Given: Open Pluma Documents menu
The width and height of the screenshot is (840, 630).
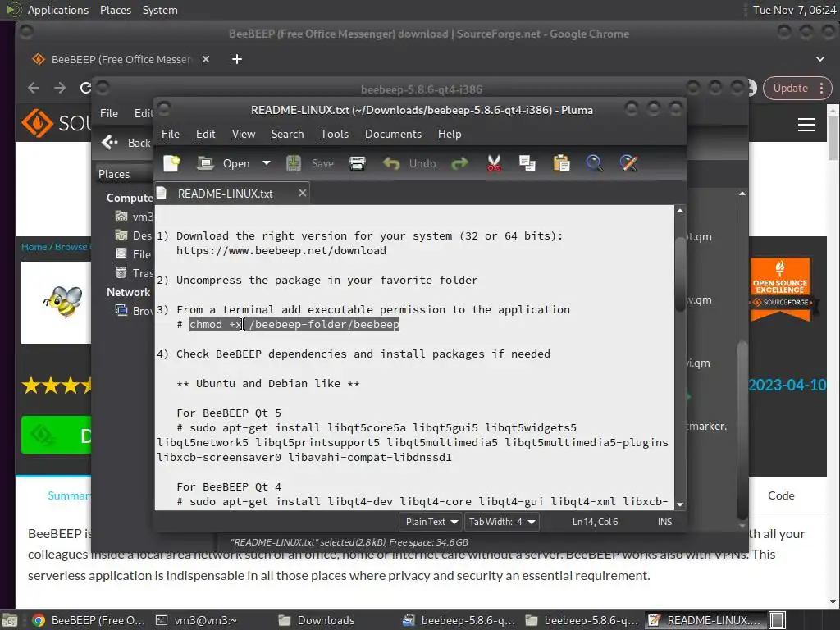Looking at the screenshot, I should (x=393, y=134).
